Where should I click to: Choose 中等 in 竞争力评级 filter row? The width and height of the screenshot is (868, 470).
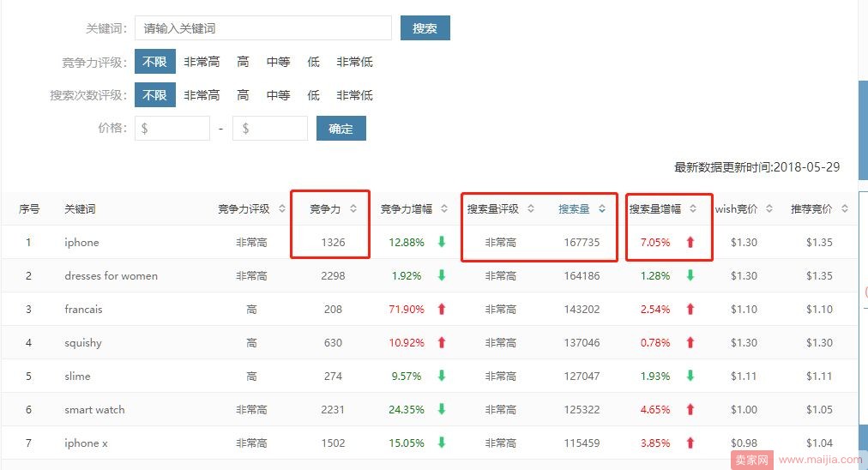[278, 62]
